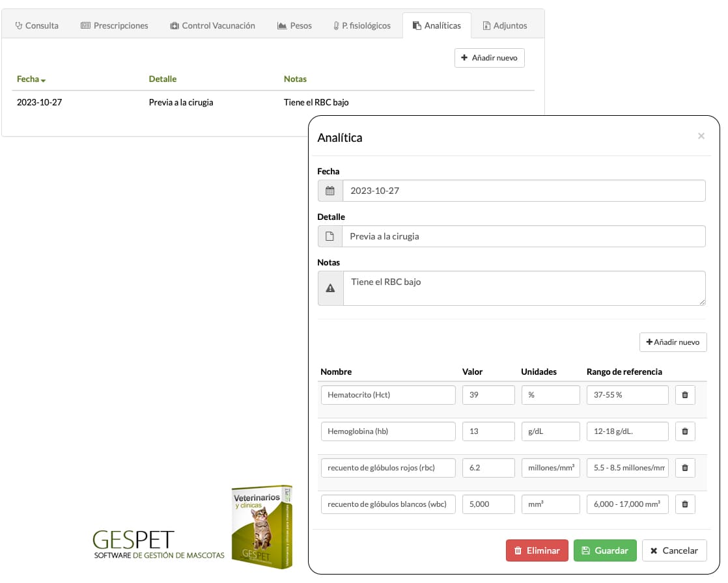Click the Hematocrito Valor field showing 39
The image size is (728, 583).
488,395
